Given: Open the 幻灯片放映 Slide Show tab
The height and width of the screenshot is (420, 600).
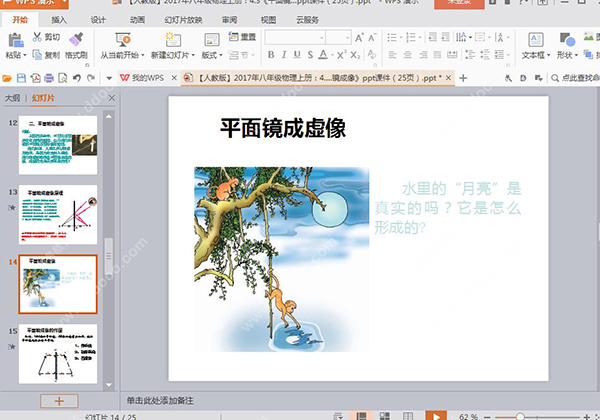Looking at the screenshot, I should (x=183, y=20).
